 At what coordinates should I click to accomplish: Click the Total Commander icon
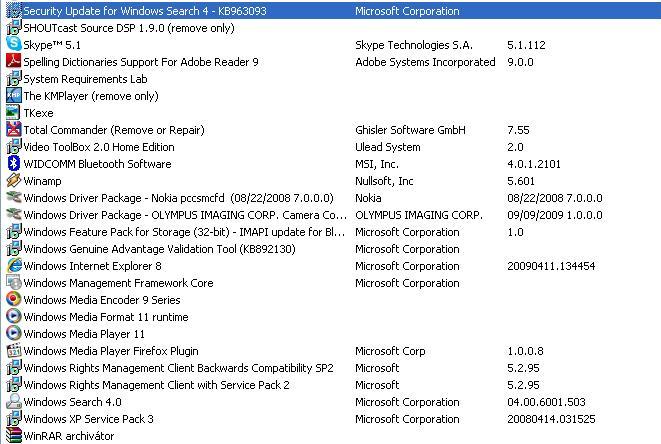pyautogui.click(x=13, y=129)
